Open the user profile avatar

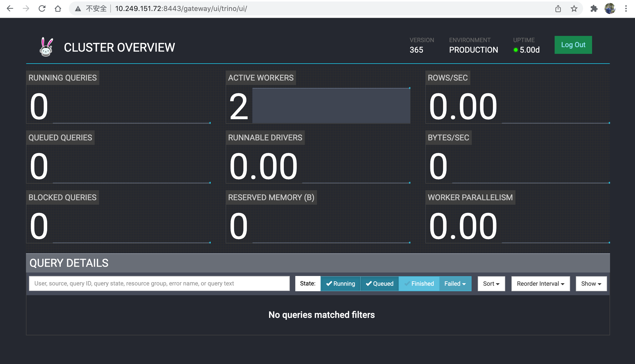tap(610, 8)
